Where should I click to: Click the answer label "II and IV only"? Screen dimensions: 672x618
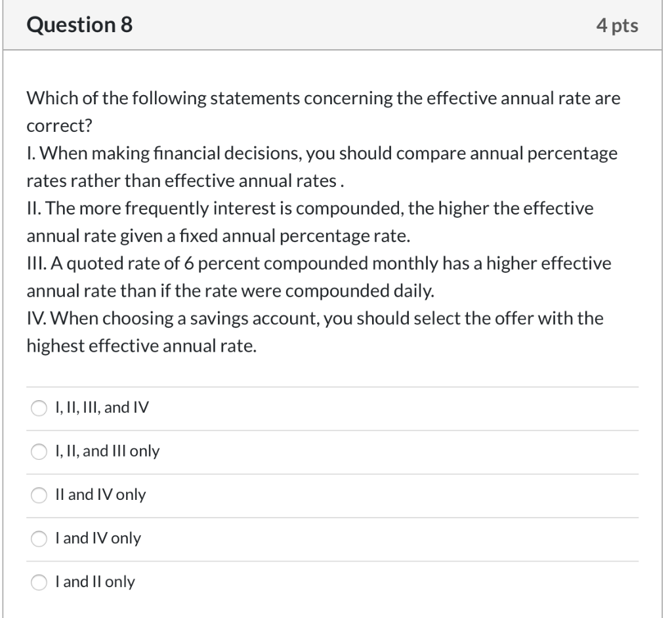(x=100, y=495)
